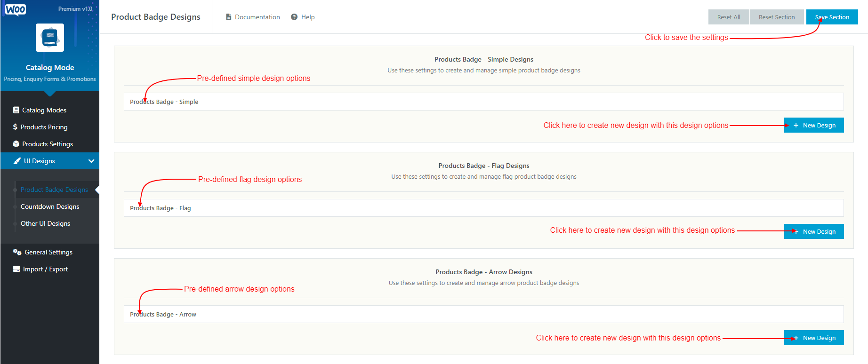Open the General Settings menu
The image size is (868, 364).
coord(50,252)
